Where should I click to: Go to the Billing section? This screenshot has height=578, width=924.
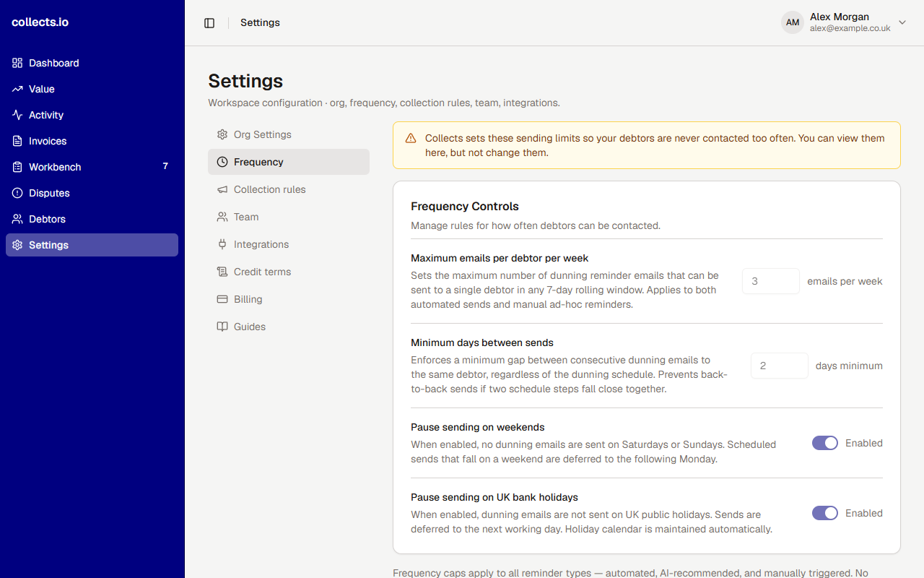[x=289, y=299]
